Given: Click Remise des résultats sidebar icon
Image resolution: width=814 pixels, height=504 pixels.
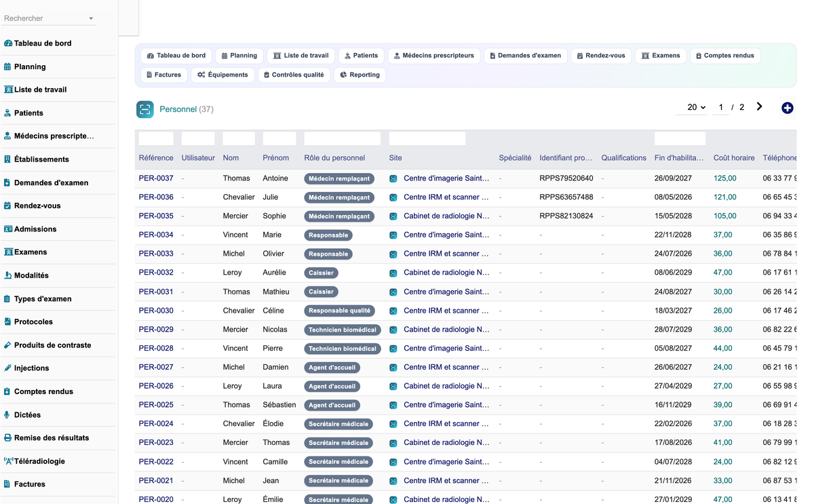Looking at the screenshot, I should click(7, 438).
